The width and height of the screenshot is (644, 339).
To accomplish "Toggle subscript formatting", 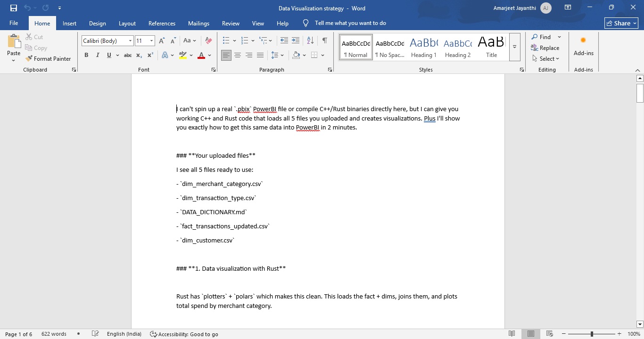I will 139,55.
